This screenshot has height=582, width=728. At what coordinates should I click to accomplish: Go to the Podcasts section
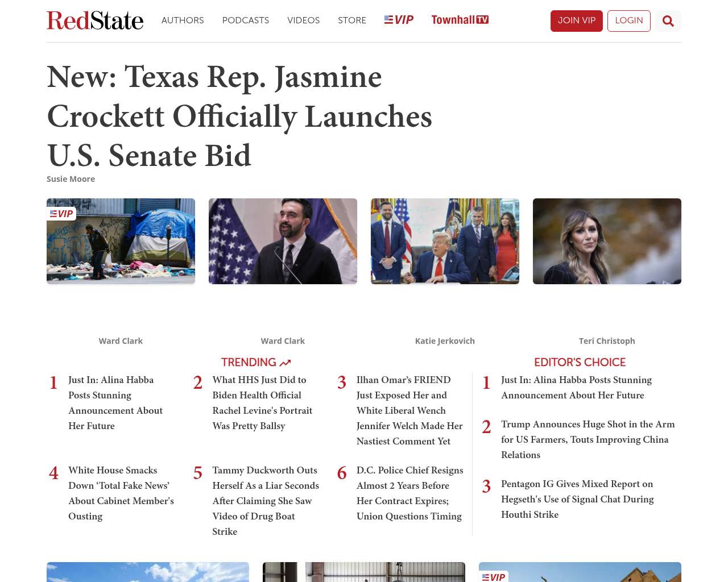pyautogui.click(x=245, y=20)
